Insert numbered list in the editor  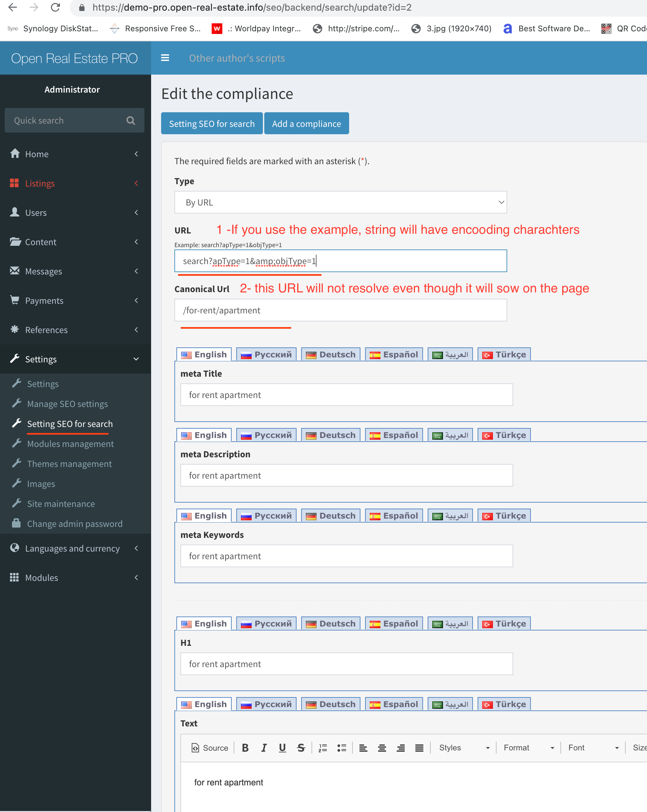pyautogui.click(x=323, y=748)
